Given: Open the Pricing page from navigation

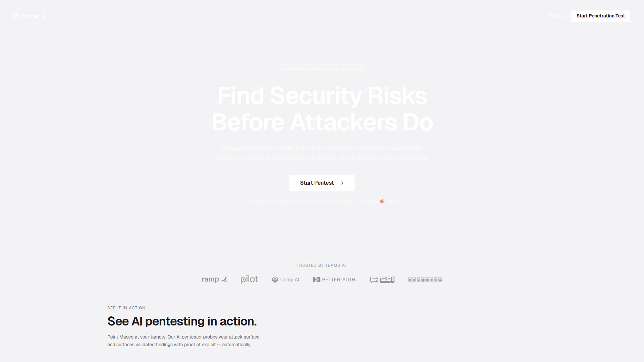Looking at the screenshot, I should pos(556,16).
